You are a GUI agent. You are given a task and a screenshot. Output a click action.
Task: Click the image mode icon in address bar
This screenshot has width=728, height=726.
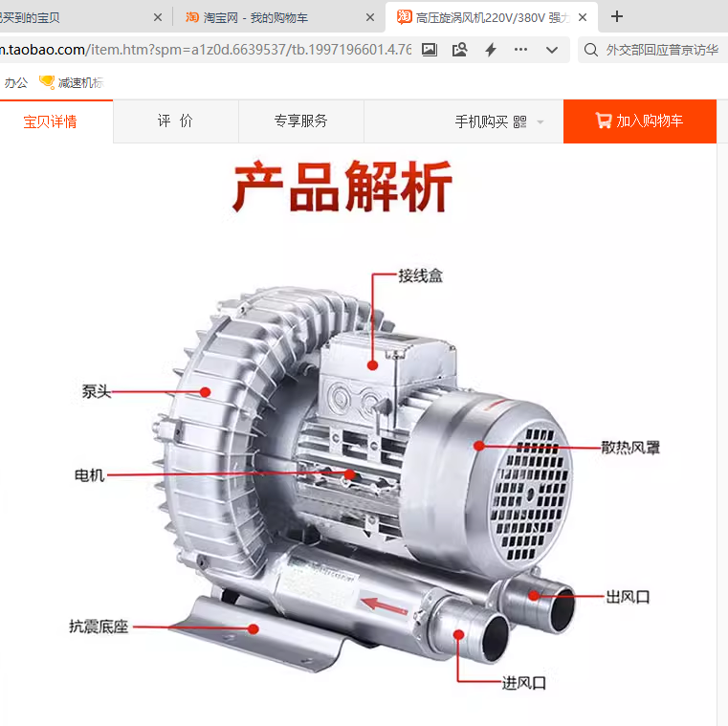point(430,50)
